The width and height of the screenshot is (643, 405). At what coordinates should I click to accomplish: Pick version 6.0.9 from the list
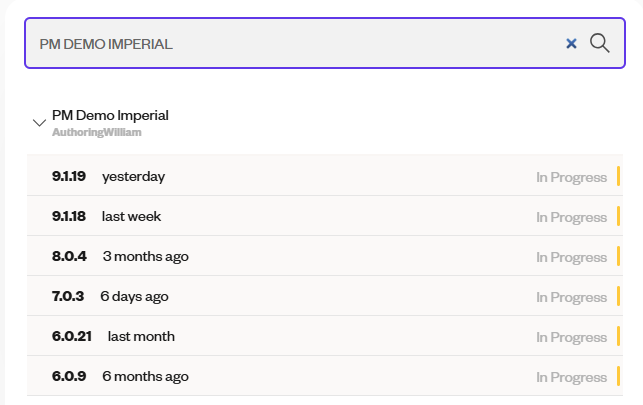(x=69, y=377)
